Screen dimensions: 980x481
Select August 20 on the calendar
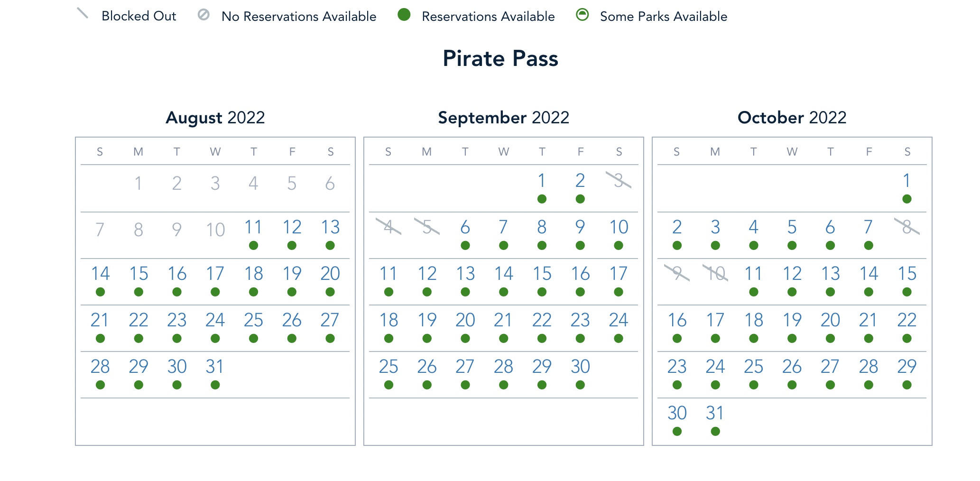tap(330, 274)
